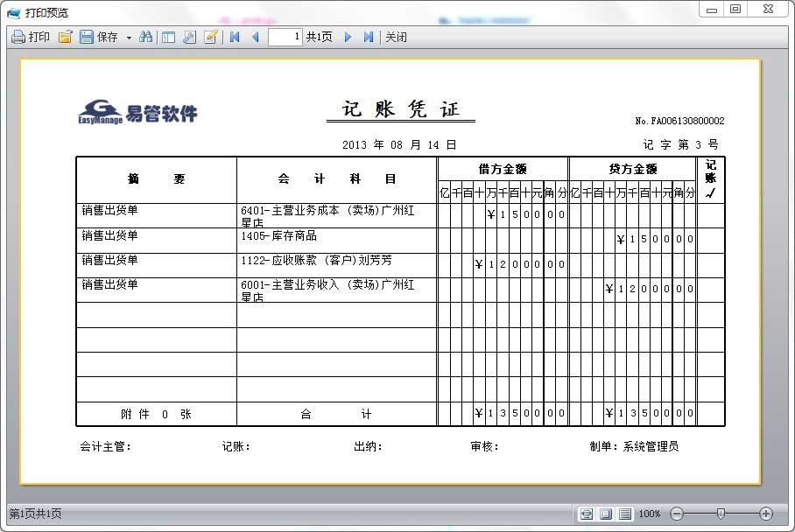Open a file with the folder icon

click(x=66, y=37)
